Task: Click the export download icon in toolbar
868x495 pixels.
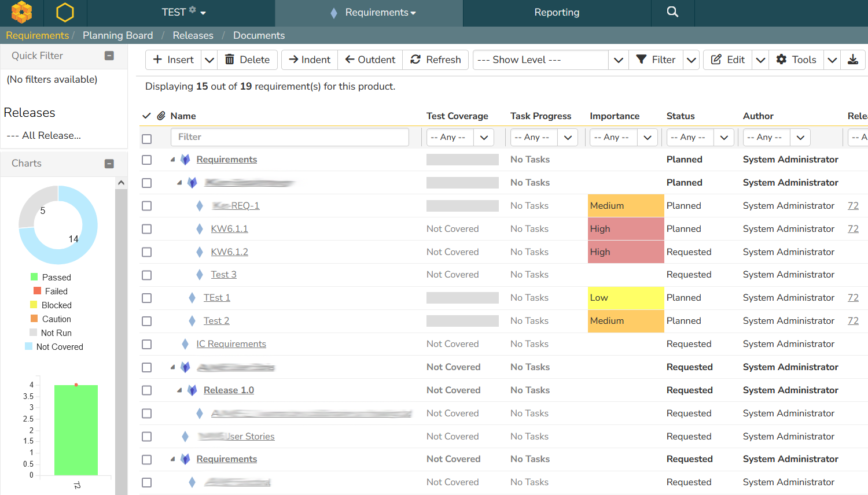Action: click(852, 60)
